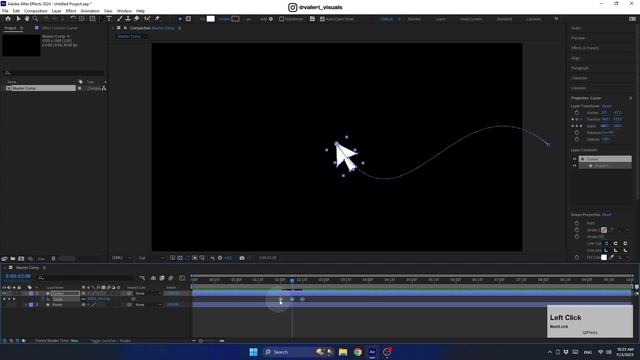The height and width of the screenshot is (360, 640).
Task: Click the current time display in the timeline
Action: 18,276
